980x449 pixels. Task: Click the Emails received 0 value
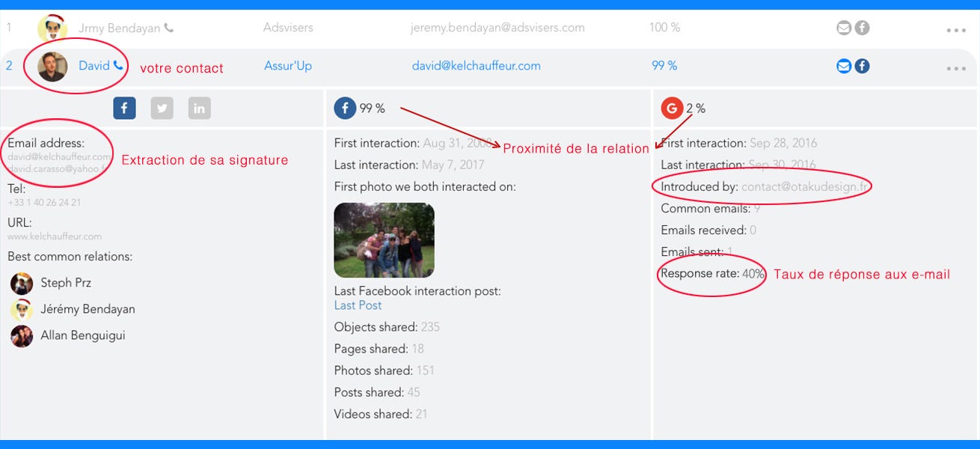click(753, 230)
